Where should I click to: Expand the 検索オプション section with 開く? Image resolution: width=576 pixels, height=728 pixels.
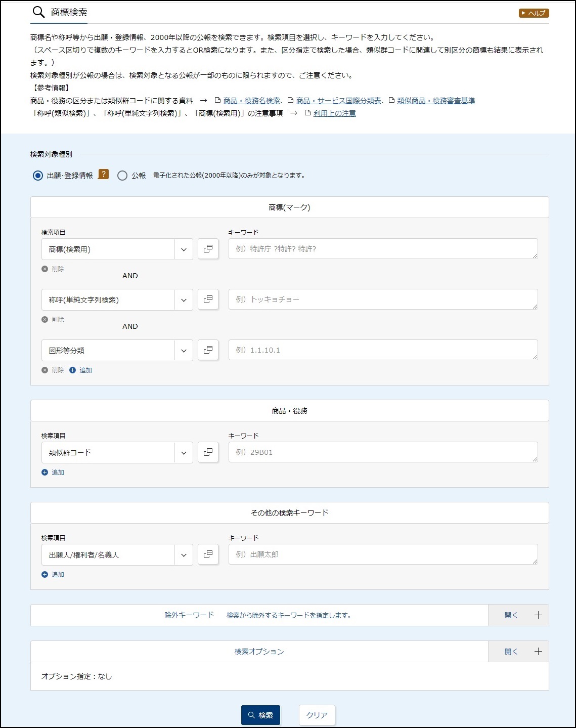[x=518, y=652]
